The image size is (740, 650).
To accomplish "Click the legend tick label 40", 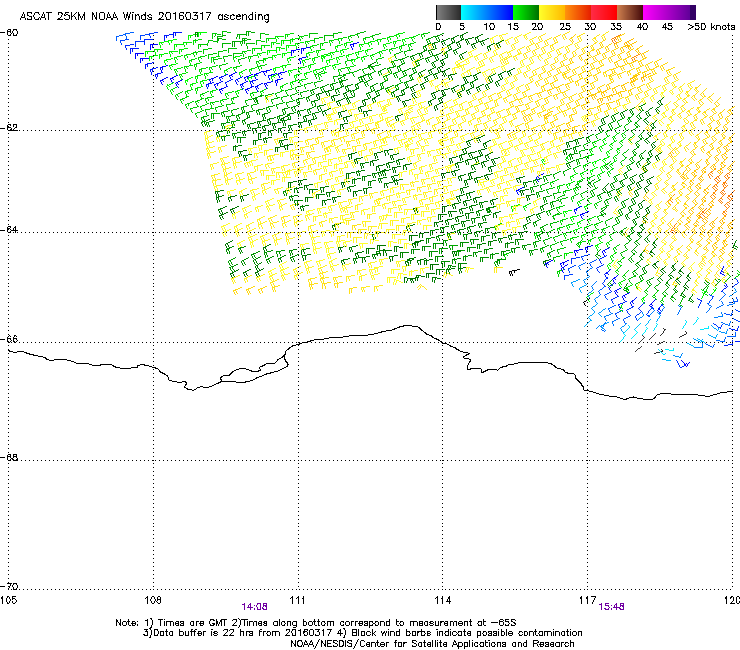I will click(x=642, y=26).
